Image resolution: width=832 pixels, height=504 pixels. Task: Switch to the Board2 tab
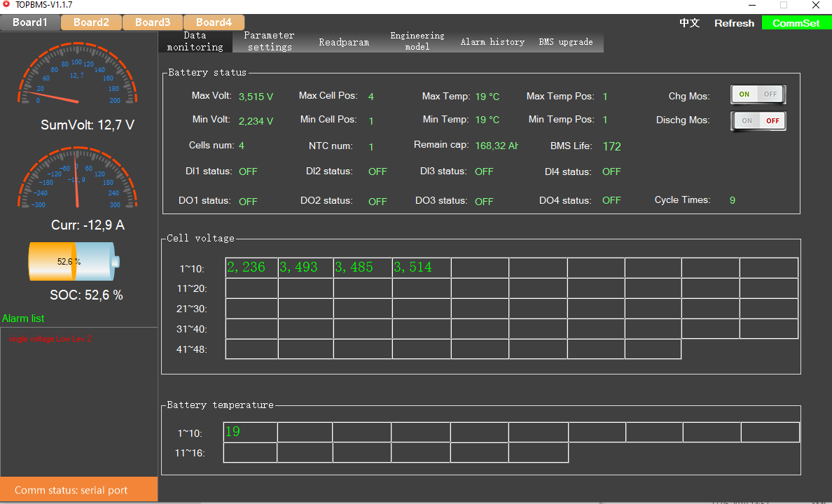91,22
